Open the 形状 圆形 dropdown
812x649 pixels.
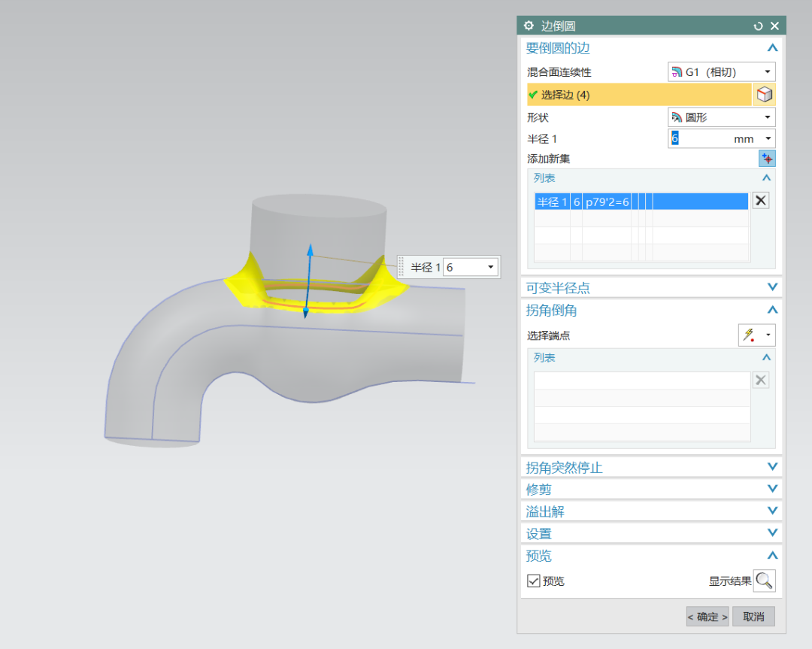pos(768,117)
